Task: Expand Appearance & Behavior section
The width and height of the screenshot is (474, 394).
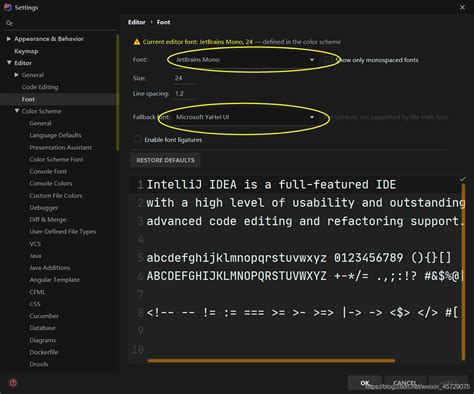Action: (9, 39)
